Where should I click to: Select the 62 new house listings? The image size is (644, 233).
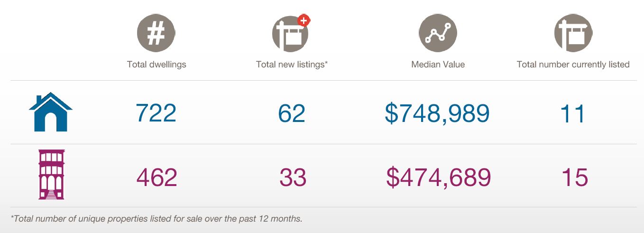tap(292, 113)
